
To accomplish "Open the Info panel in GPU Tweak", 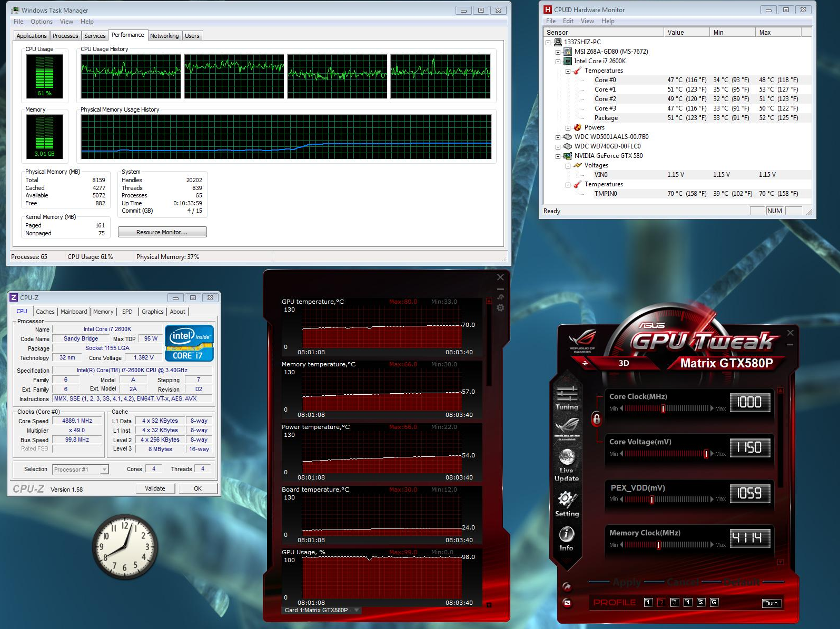I will (567, 539).
